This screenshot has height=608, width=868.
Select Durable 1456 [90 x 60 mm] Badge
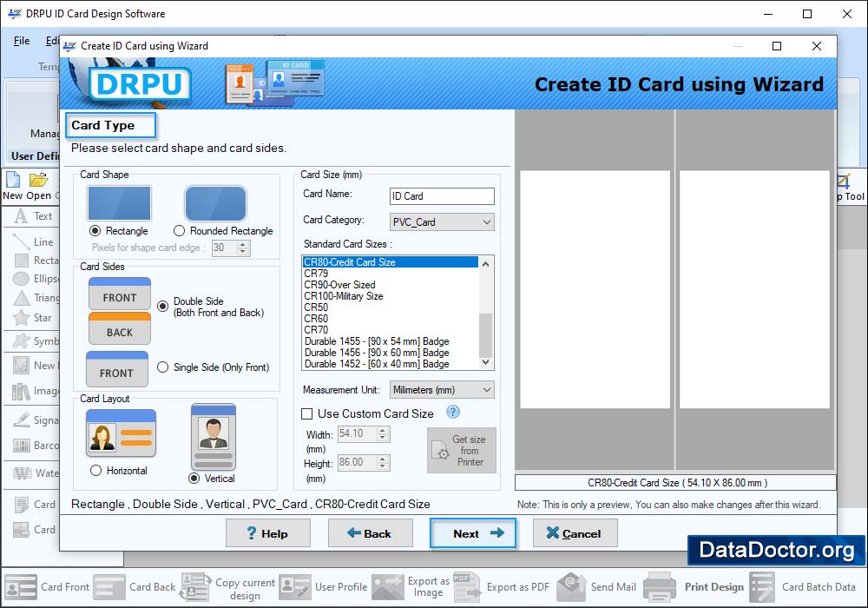pos(391,353)
